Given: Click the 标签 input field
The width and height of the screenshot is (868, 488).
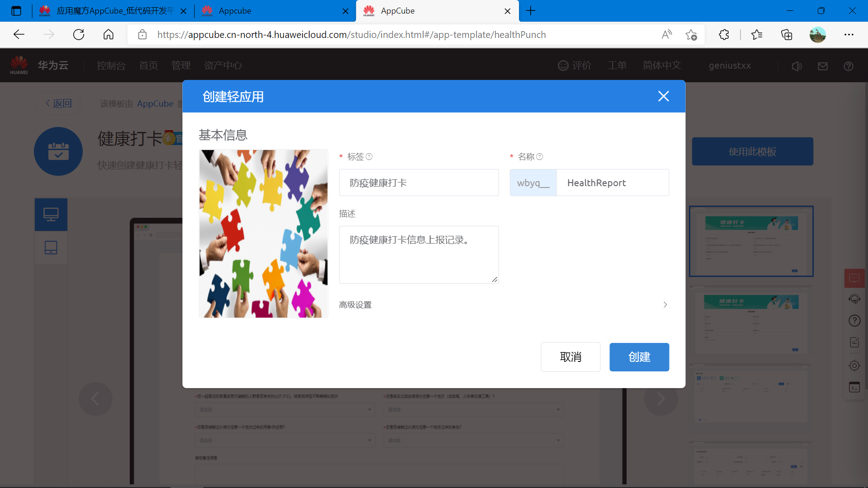Looking at the screenshot, I should (419, 183).
